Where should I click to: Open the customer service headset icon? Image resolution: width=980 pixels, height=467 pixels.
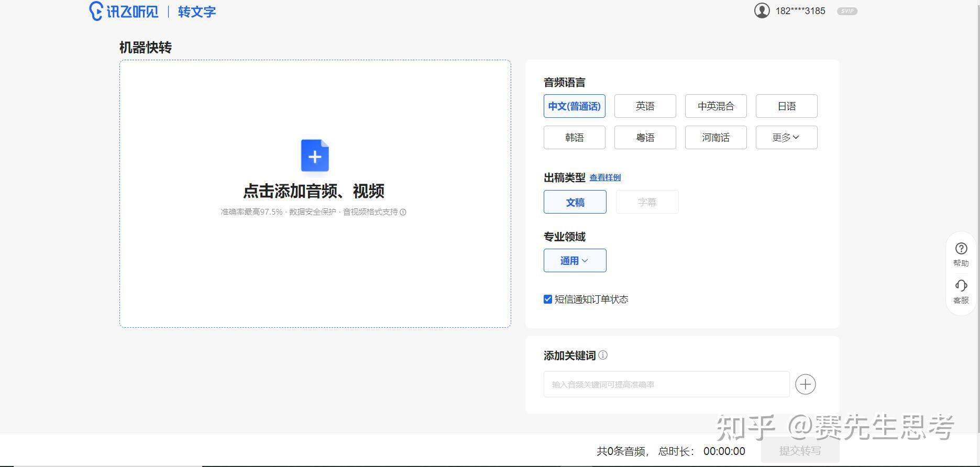click(961, 285)
